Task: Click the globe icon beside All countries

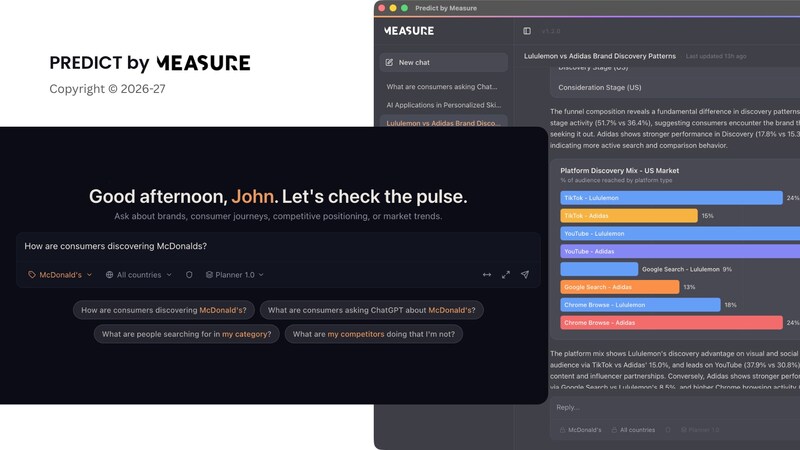Action: point(109,274)
